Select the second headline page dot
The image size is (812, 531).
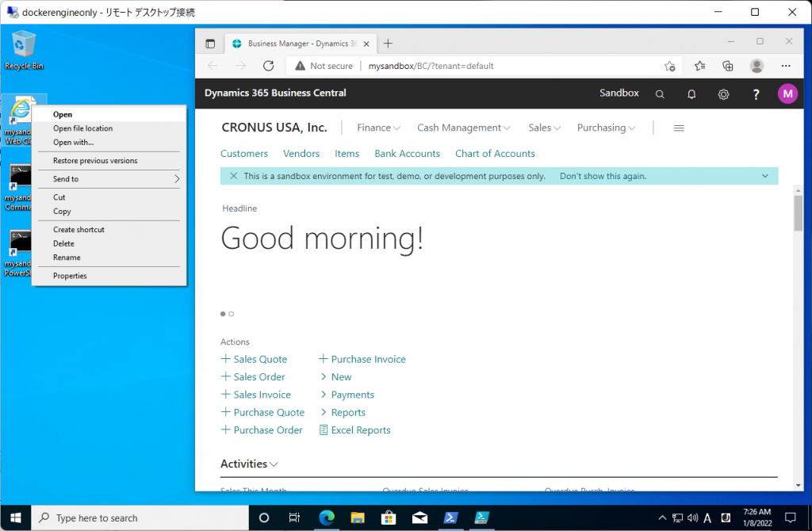pyautogui.click(x=231, y=314)
